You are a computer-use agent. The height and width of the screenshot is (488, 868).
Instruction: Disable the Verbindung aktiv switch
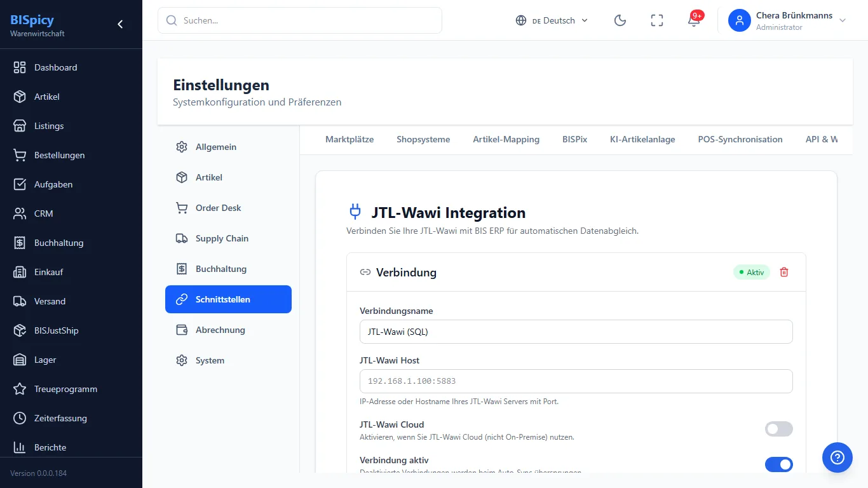pos(779,464)
